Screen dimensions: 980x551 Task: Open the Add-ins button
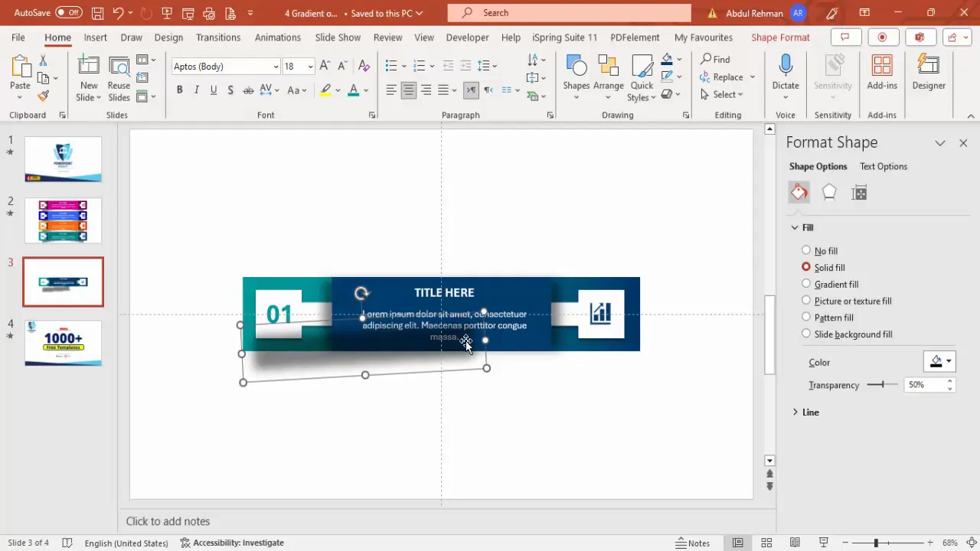[x=882, y=73]
